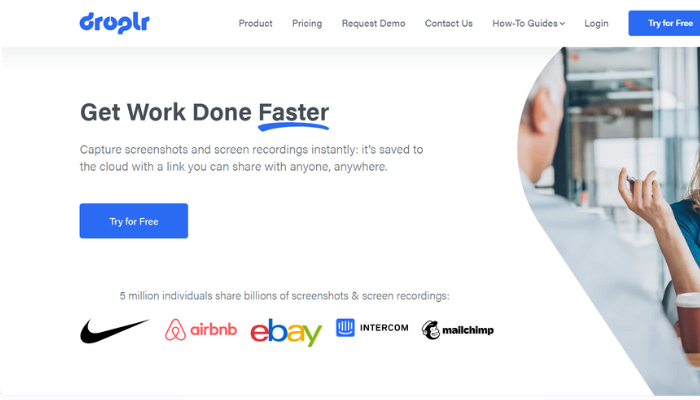The image size is (700, 400).
Task: Click the INTERCOM wordmark text
Action: (384, 328)
